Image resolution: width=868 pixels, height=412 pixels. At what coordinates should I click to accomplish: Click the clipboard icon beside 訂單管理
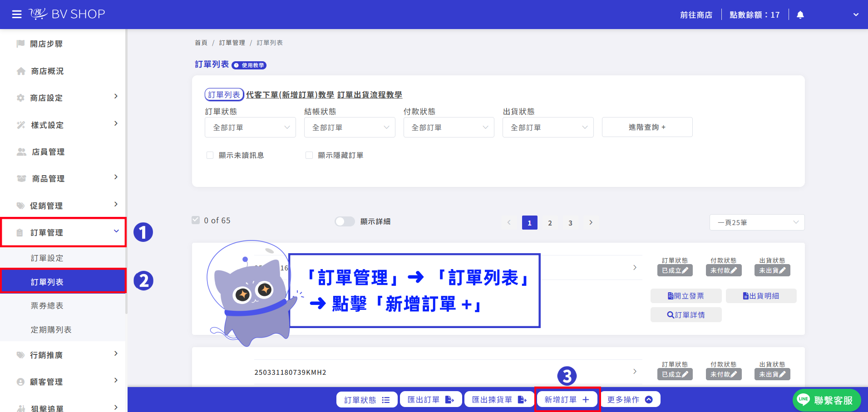point(20,232)
